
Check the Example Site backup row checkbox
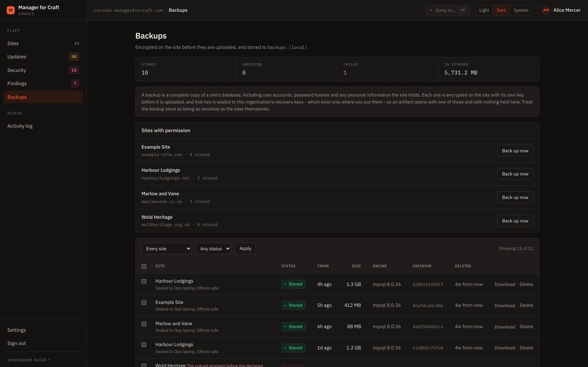(x=144, y=302)
